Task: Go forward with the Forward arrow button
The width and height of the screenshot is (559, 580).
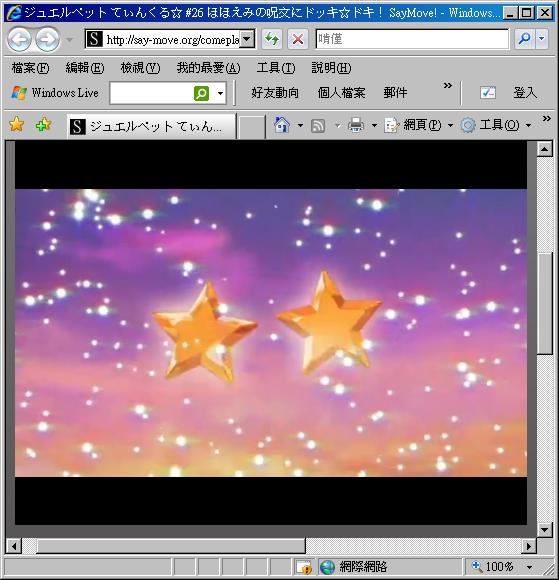Action: click(47, 39)
